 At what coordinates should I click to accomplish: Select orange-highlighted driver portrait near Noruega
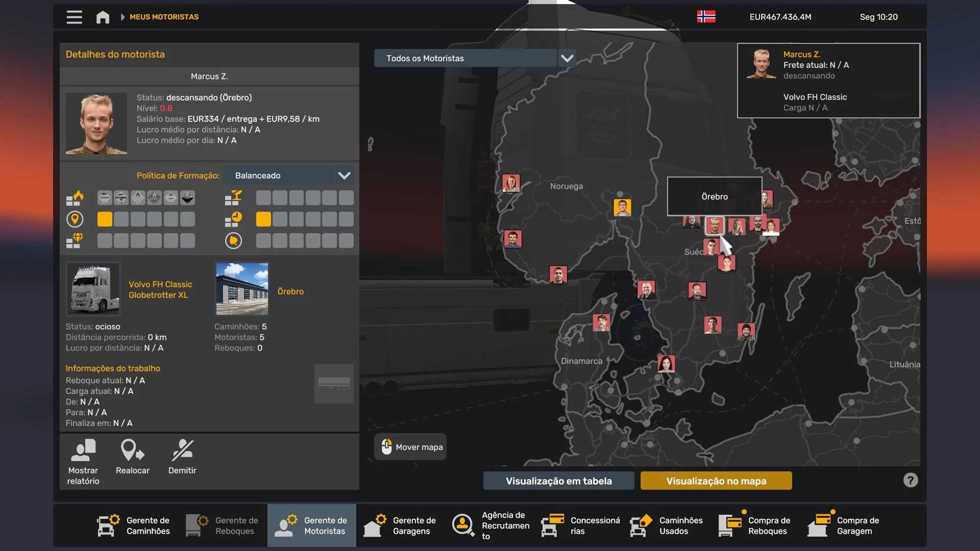[x=622, y=207]
